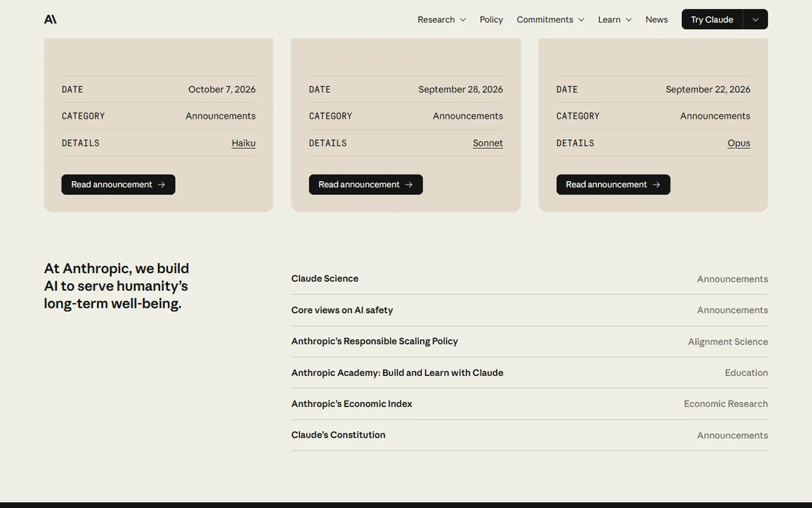This screenshot has width=812, height=508.
Task: Open Claude's Constitution
Action: pos(530,435)
